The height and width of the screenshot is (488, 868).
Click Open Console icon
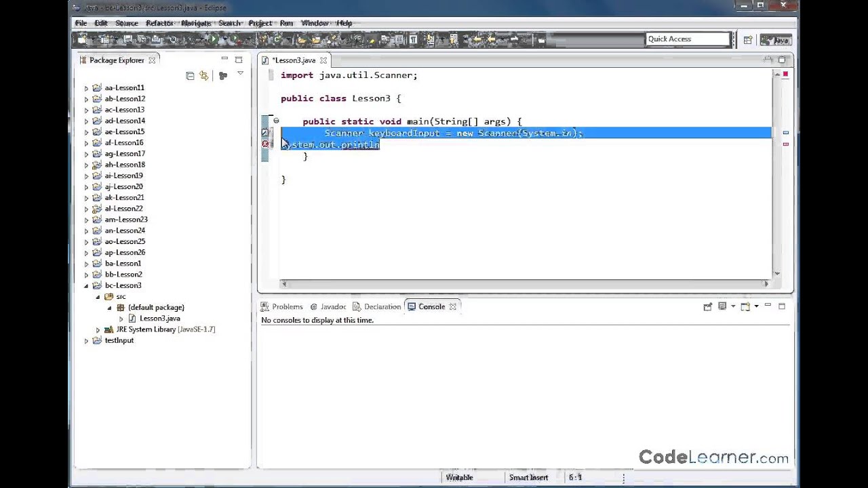click(x=745, y=306)
